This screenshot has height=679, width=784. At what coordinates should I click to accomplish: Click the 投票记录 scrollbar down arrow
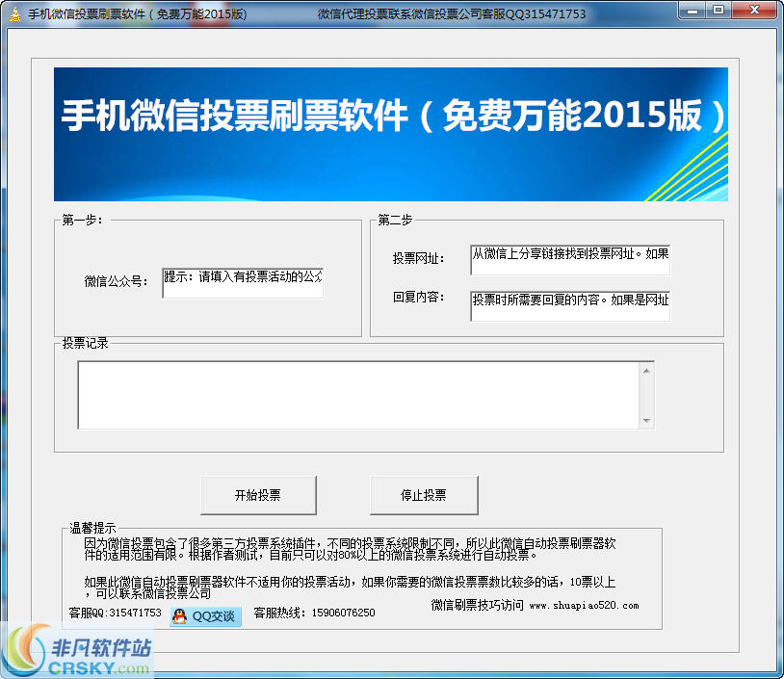coord(646,421)
